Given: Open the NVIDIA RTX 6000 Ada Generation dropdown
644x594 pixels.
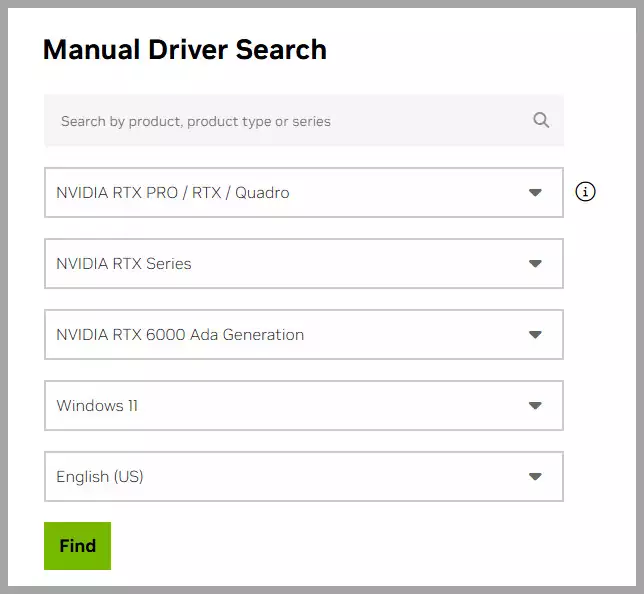Looking at the screenshot, I should pos(304,334).
